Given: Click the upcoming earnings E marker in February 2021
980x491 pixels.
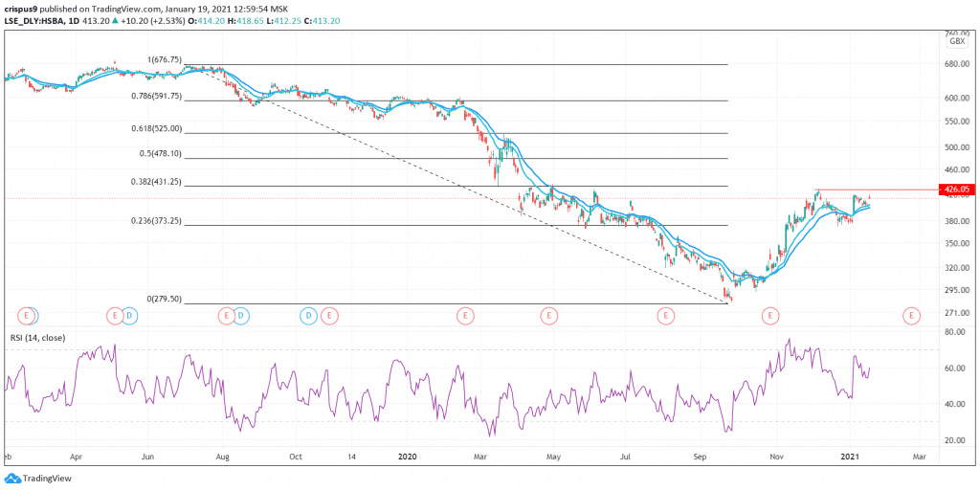Looking at the screenshot, I should (911, 316).
